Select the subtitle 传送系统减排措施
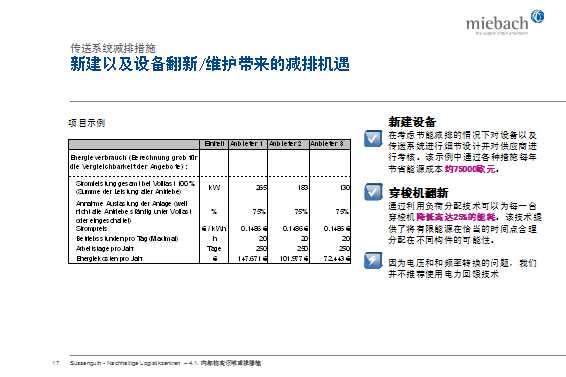The height and width of the screenshot is (377, 566). [x=113, y=48]
